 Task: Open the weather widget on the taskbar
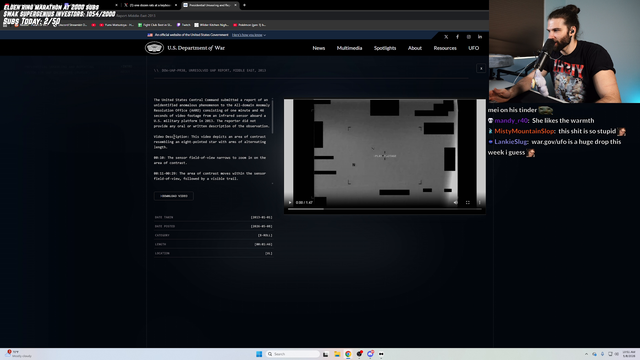(x=18, y=354)
